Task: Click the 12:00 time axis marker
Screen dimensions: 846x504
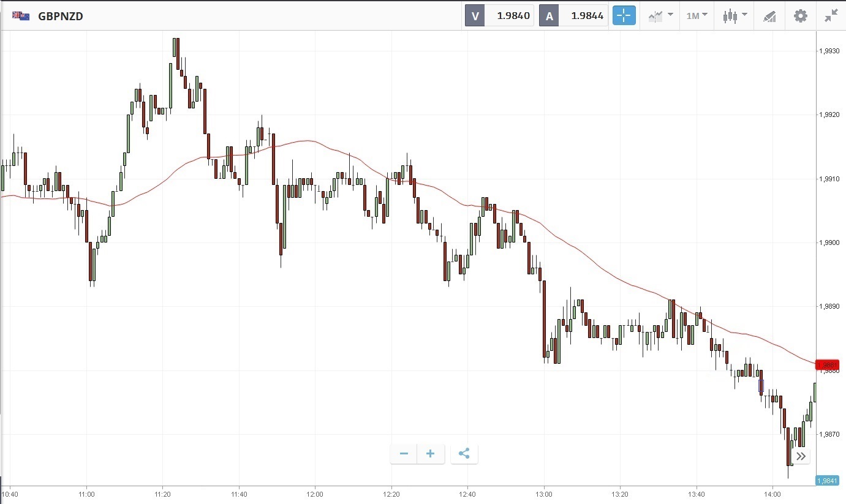Action: tap(315, 494)
